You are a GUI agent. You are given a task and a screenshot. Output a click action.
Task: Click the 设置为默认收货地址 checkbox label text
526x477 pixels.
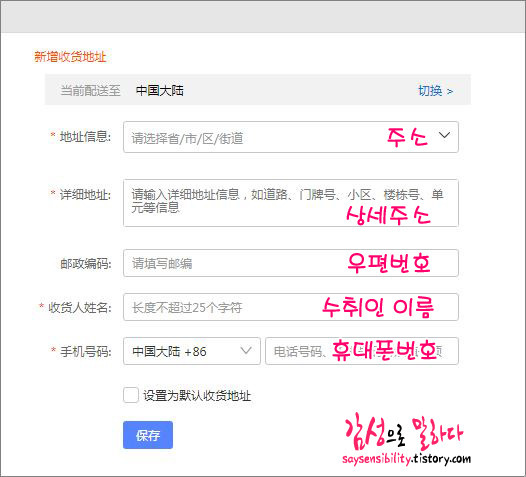[x=197, y=395]
